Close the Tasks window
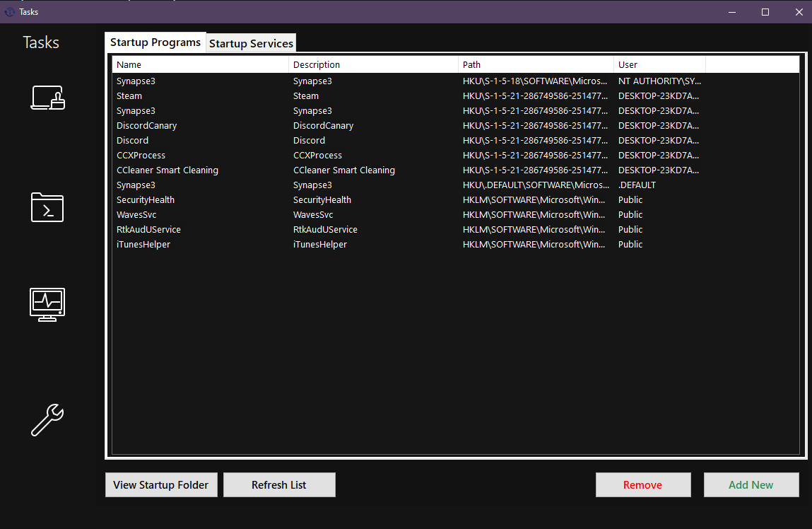Viewport: 812px width, 529px height. click(799, 12)
